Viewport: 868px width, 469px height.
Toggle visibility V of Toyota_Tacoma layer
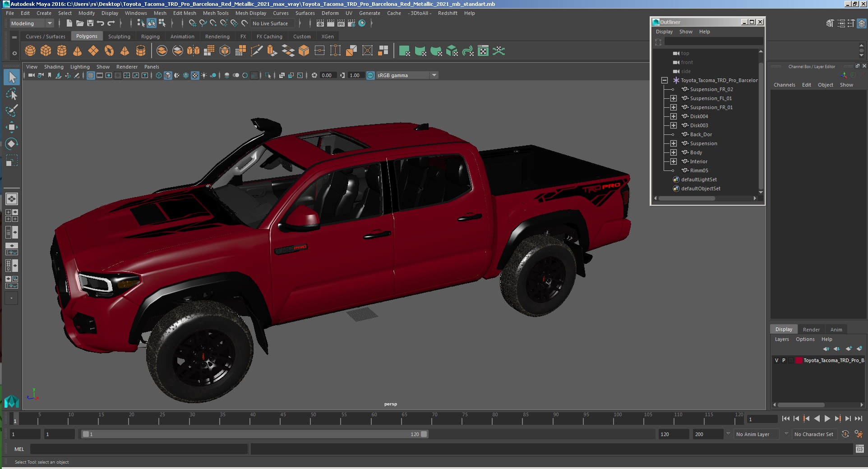[x=776, y=360]
